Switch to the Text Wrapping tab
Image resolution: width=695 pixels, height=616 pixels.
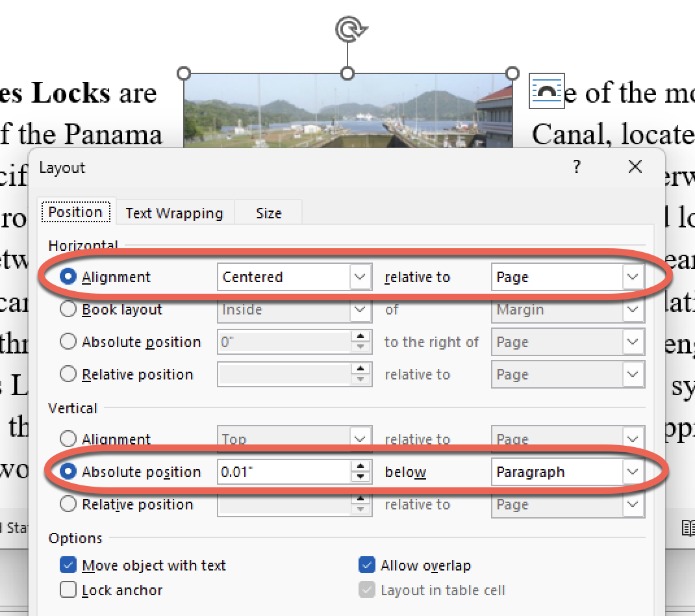pos(174,213)
